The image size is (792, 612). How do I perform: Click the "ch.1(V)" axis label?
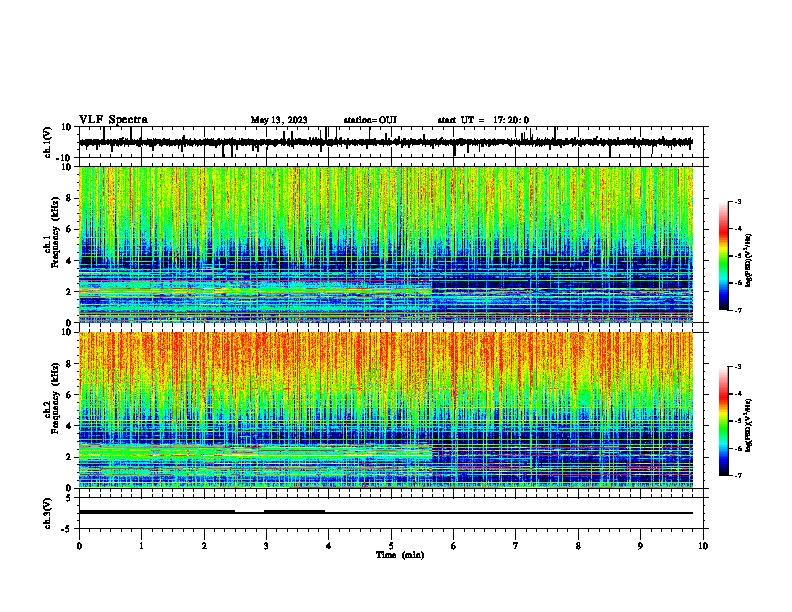point(48,142)
